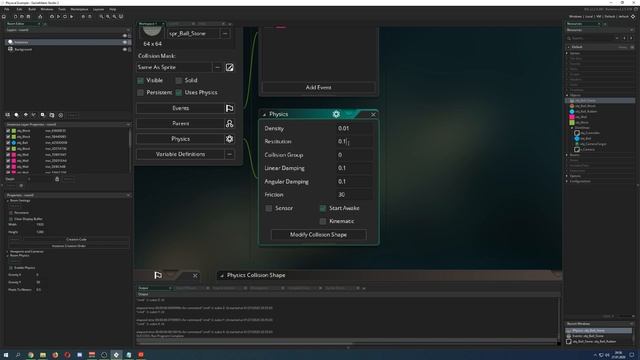Click the Instances layer icon

pos(10,42)
